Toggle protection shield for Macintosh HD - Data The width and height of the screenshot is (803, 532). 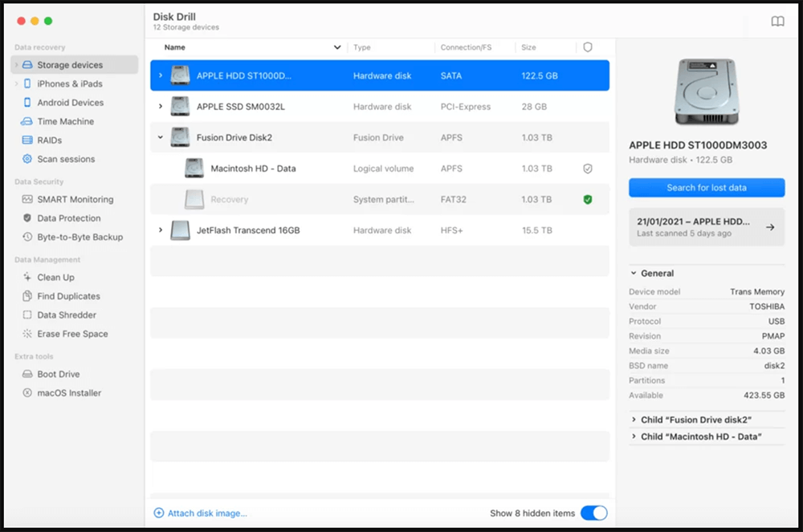(588, 169)
